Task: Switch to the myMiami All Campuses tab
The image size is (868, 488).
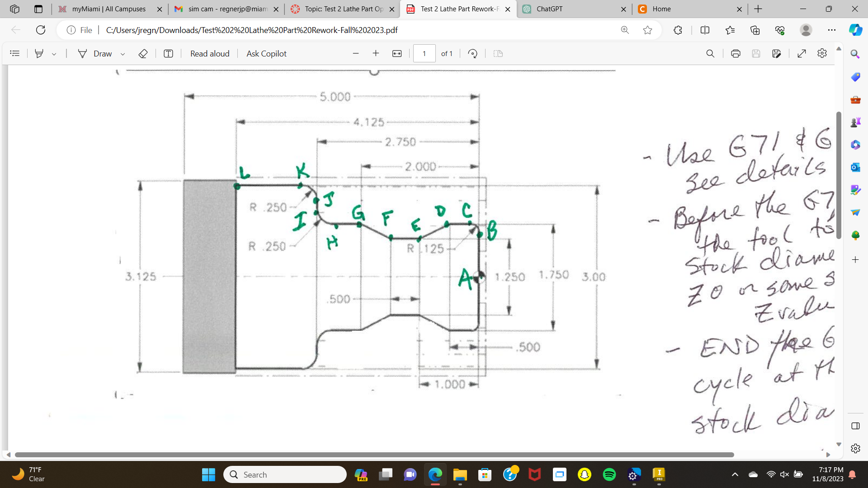Action: coord(108,9)
